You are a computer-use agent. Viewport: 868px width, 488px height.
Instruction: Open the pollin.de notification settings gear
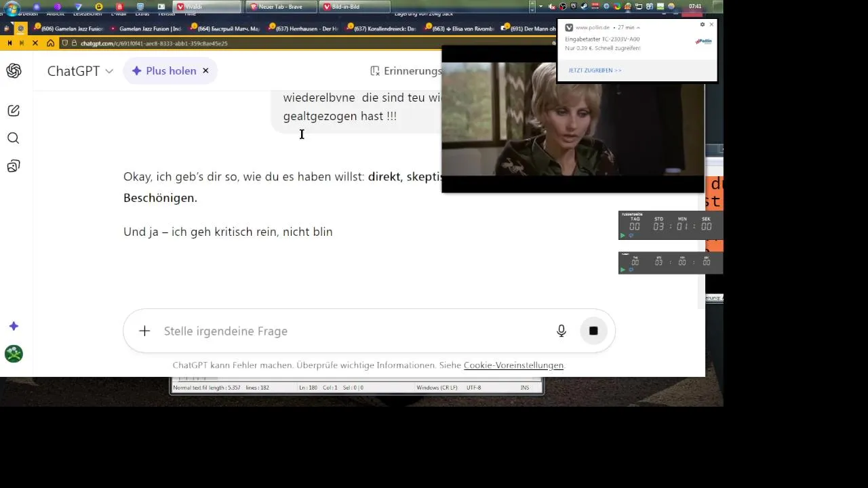tap(703, 24)
